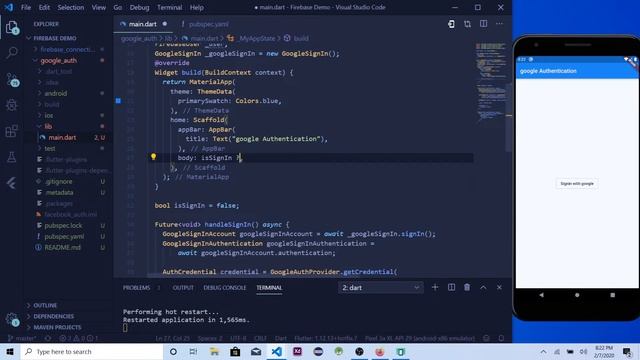Open README.md in the explorer
The image size is (640, 360).
click(x=62, y=247)
